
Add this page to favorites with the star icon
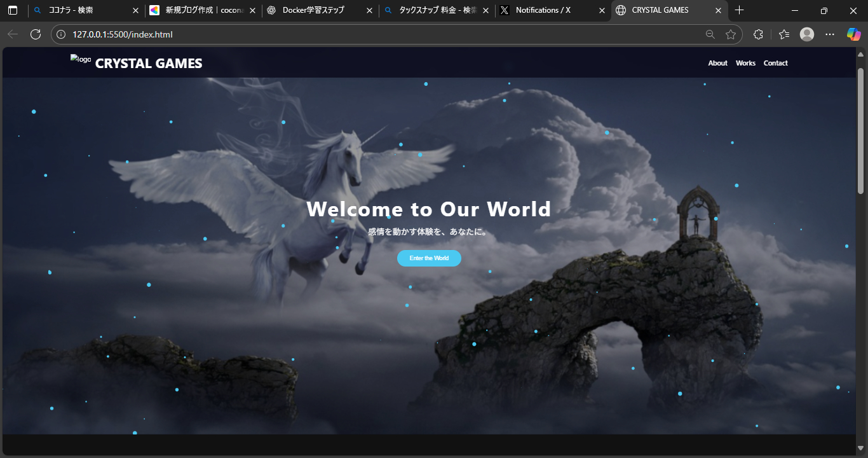[731, 34]
